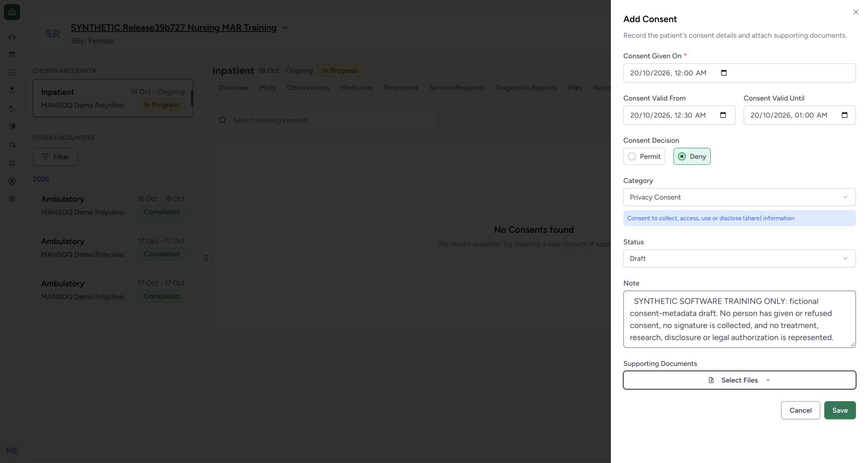Close the Add Consent panel
The height and width of the screenshot is (463, 868).
point(855,12)
